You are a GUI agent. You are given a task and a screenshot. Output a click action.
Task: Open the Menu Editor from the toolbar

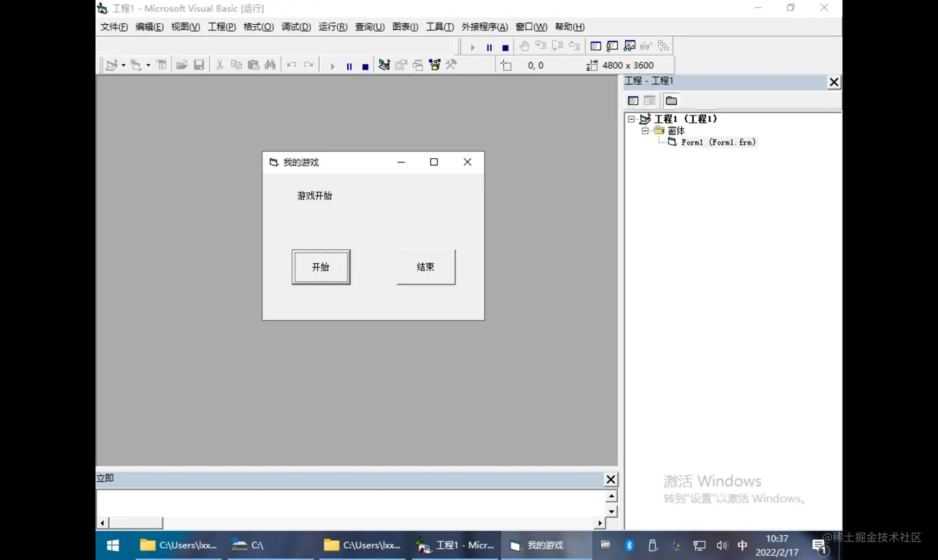(x=162, y=65)
